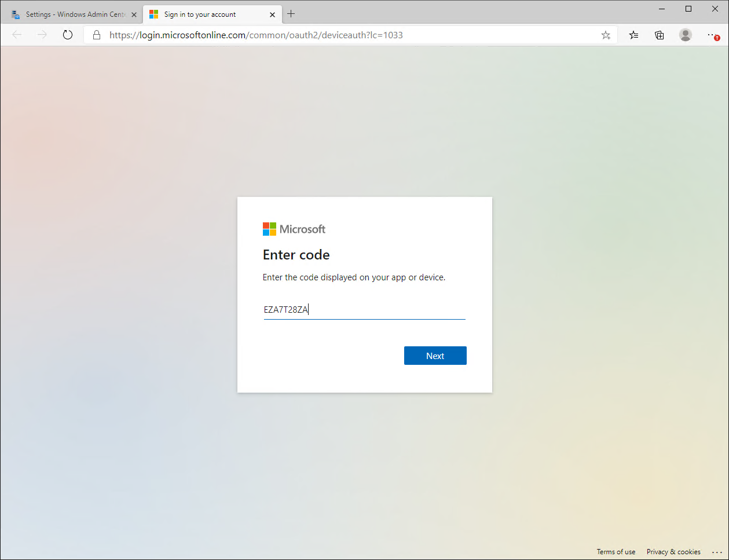
Task: Click the Enter code heading
Action: coord(296,255)
